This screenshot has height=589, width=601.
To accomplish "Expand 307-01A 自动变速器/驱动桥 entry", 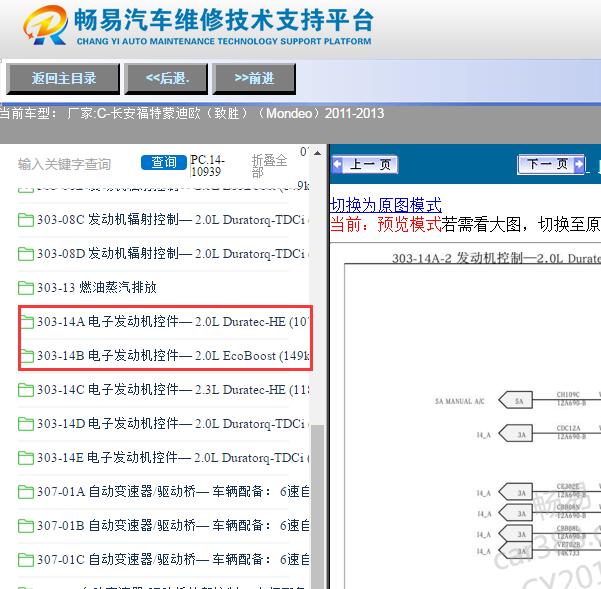I will coord(173,492).
